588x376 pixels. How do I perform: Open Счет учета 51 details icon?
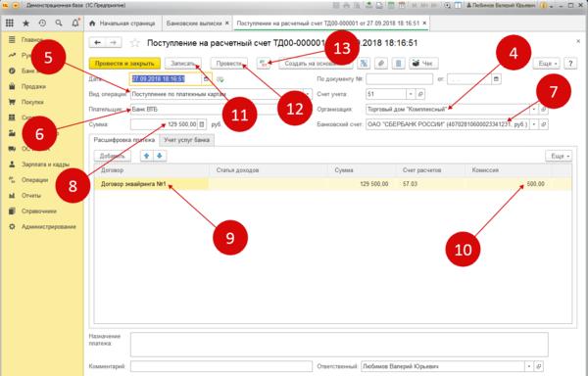tap(420, 94)
